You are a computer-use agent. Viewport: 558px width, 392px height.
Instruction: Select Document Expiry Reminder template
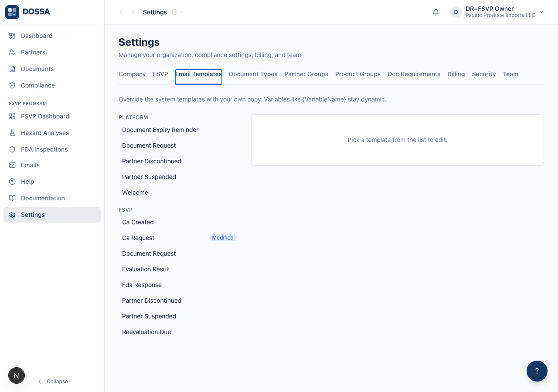point(180,130)
